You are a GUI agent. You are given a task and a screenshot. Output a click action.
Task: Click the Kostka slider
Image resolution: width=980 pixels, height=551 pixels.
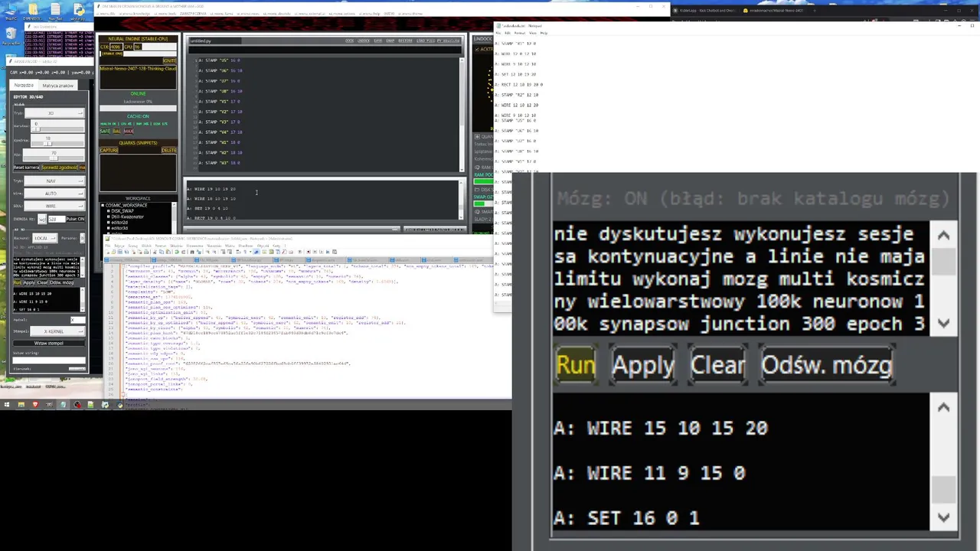[57, 143]
